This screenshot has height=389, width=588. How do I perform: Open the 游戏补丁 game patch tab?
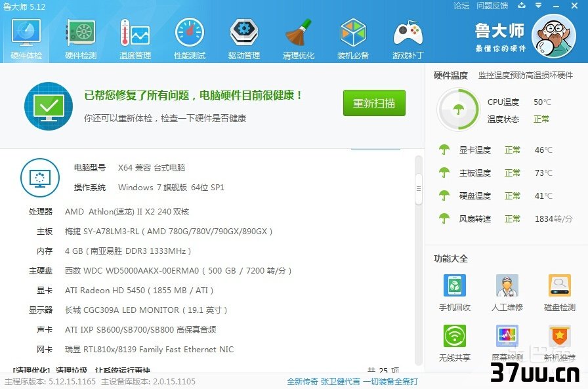(x=408, y=39)
